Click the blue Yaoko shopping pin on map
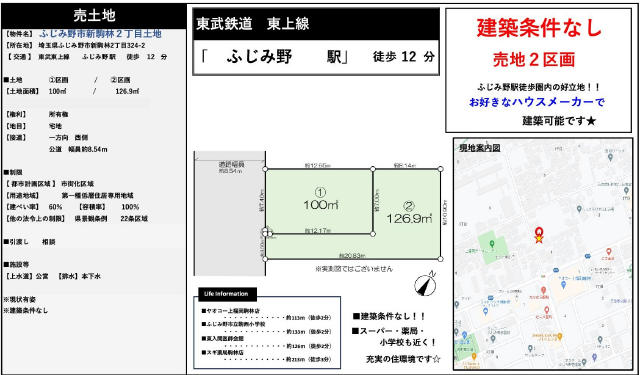Screen dimensions: 640x375 coord(564,285)
